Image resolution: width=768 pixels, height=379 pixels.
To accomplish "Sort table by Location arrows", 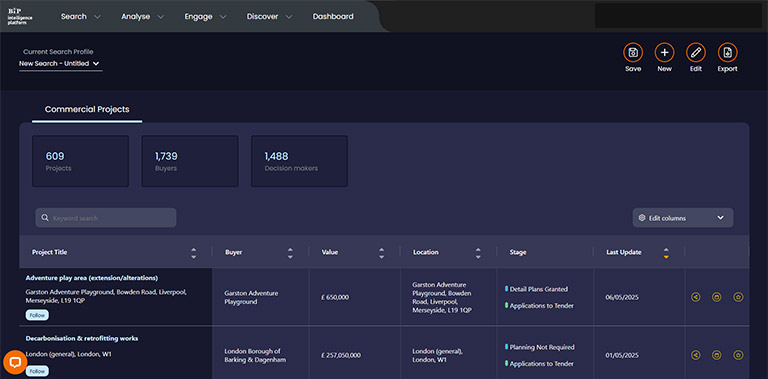I will tap(478, 253).
